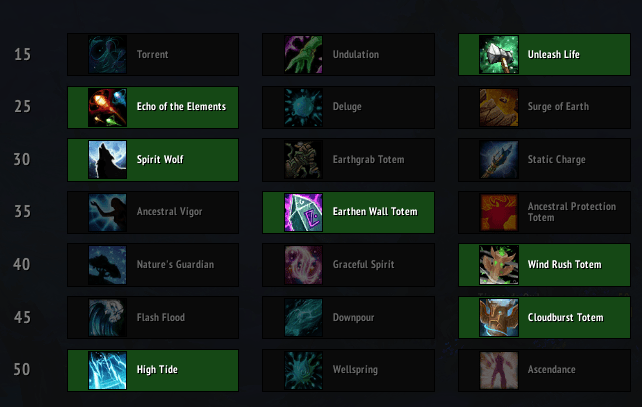Pick the Ancestral Vigor talent label
The width and height of the screenshot is (642, 407).
170,212
